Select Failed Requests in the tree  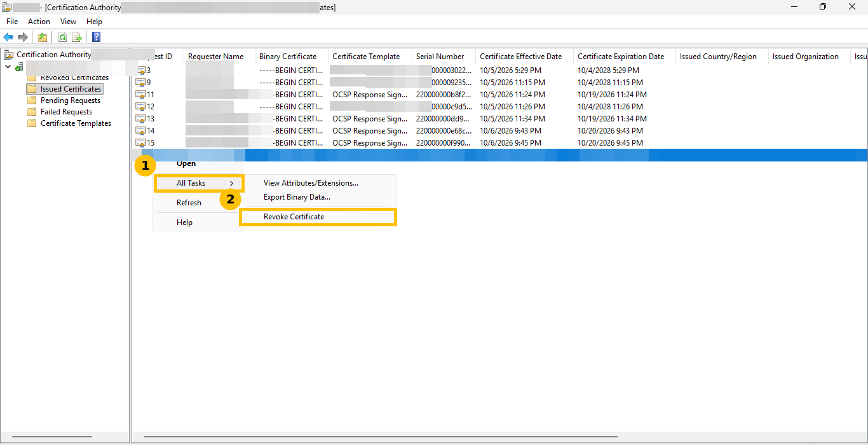click(x=67, y=112)
